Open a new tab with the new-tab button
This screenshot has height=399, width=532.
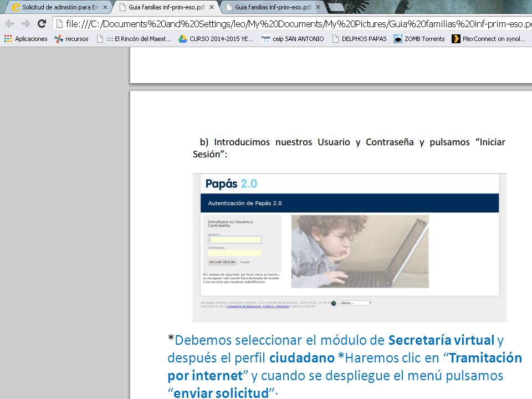tap(336, 7)
